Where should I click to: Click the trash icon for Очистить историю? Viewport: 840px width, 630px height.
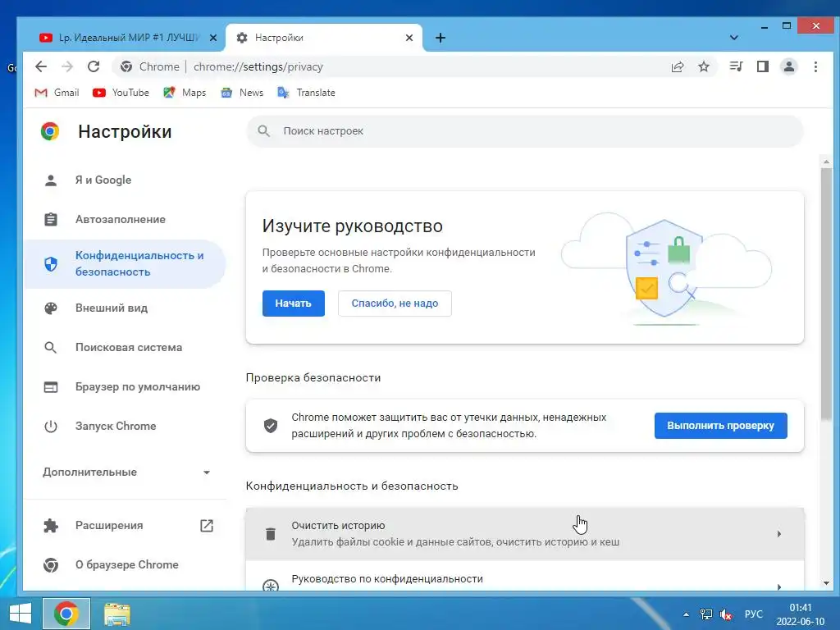pos(271,533)
